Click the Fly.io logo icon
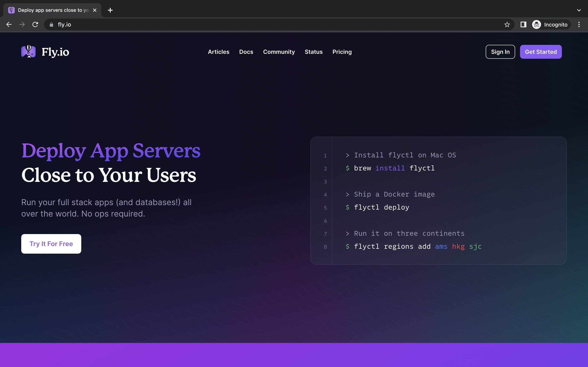This screenshot has height=367, width=588. pyautogui.click(x=28, y=52)
